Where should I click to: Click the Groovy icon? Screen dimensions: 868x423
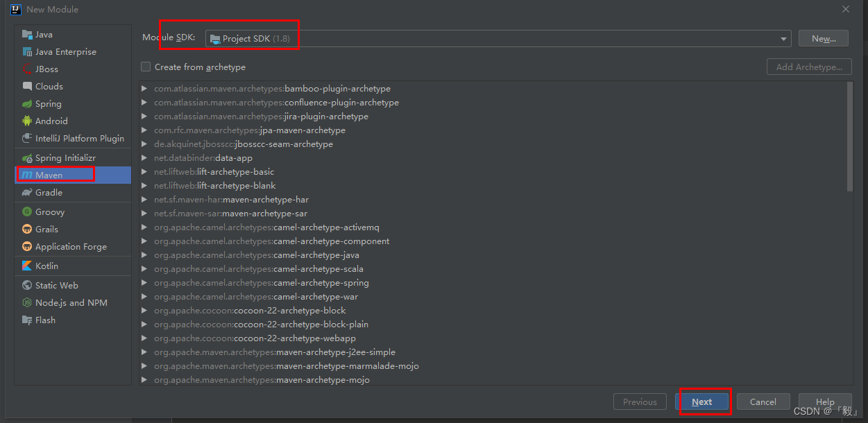point(27,212)
